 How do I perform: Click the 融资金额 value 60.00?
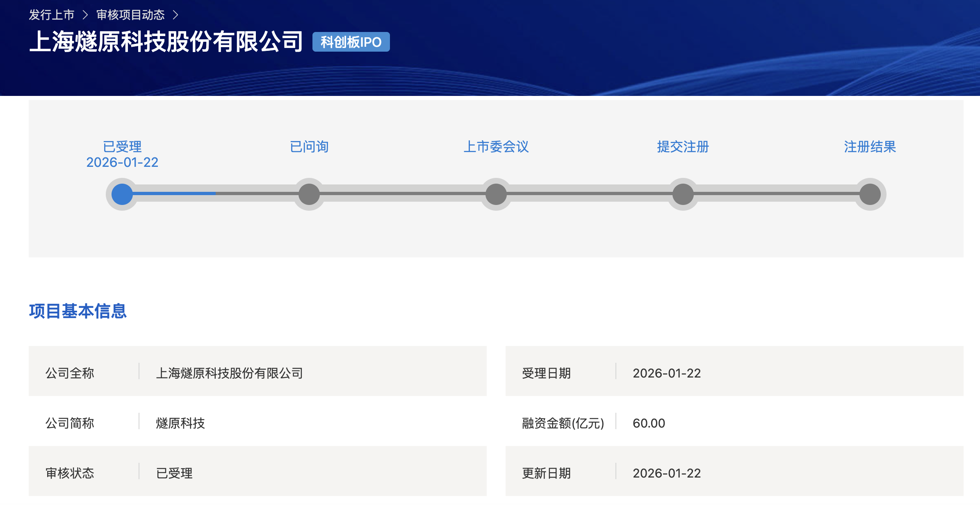[x=649, y=423]
